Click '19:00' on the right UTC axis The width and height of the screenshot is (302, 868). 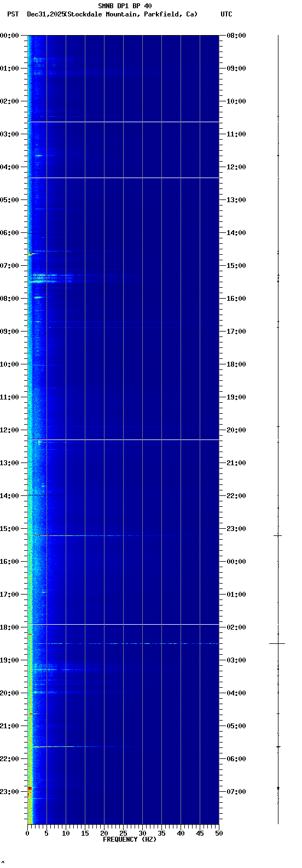[236, 397]
